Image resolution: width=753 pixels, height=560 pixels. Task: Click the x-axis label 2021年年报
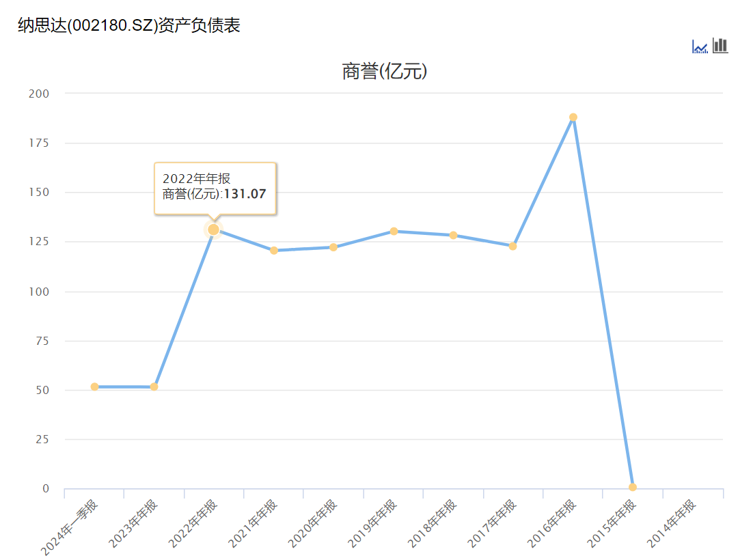click(253, 524)
